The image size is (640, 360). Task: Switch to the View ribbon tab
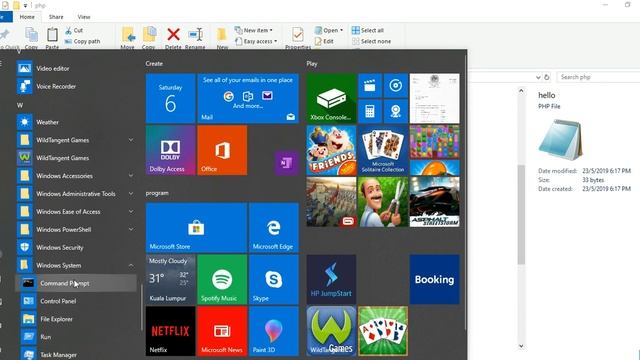[84, 17]
